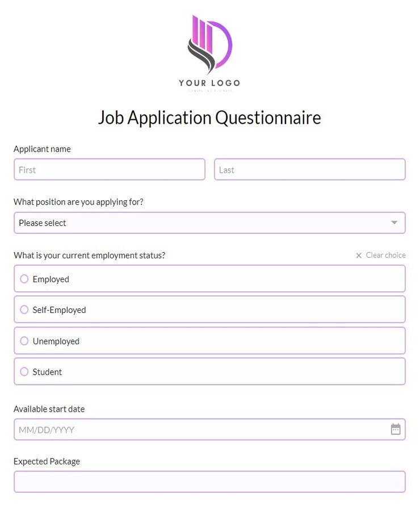Click inside the Employed option row

pos(114,279)
